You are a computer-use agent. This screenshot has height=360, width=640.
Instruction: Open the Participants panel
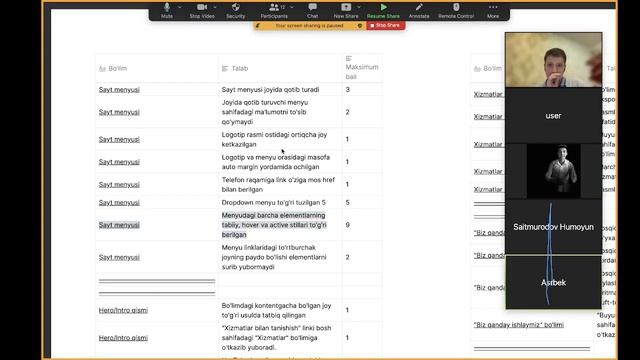point(274,11)
